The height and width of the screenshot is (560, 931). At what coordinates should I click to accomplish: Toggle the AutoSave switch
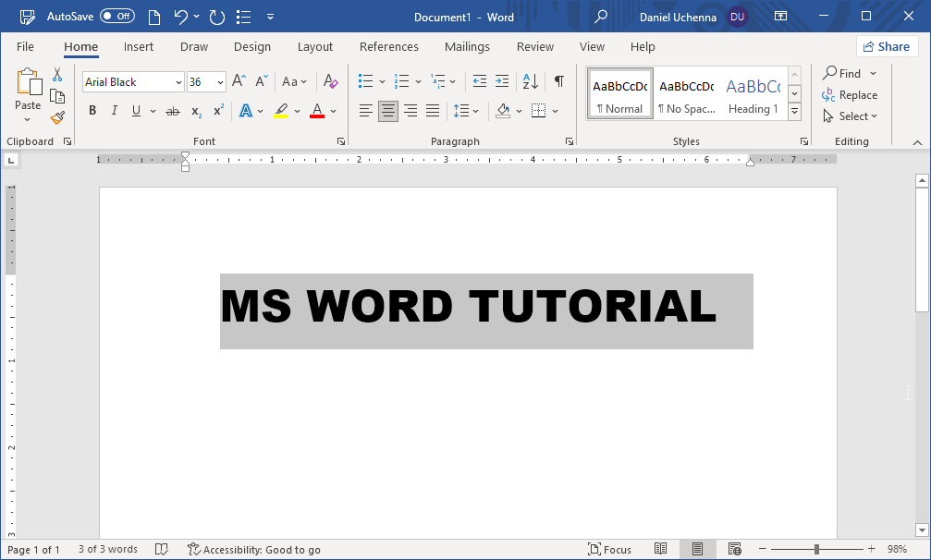[116, 17]
